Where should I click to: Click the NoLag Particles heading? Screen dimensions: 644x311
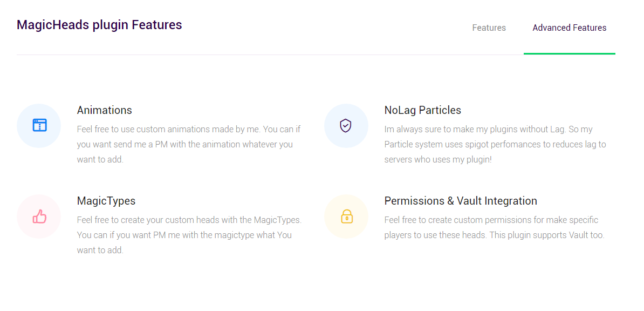coord(423,110)
